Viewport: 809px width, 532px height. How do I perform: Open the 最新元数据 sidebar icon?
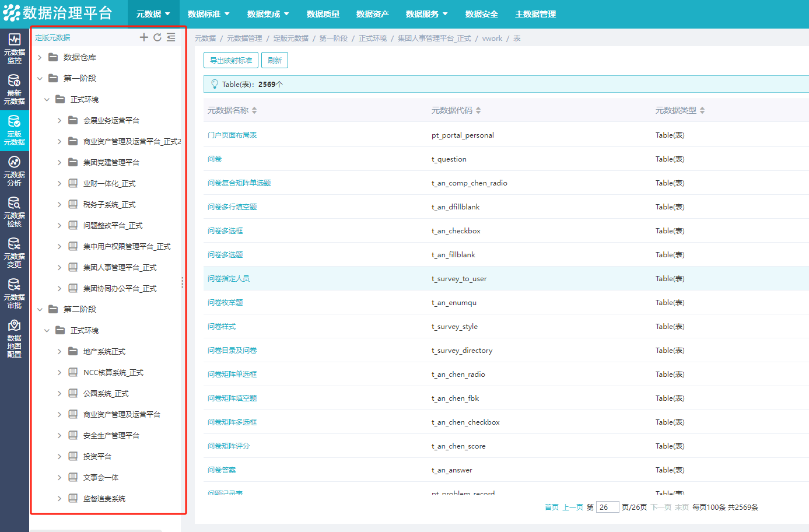click(14, 89)
